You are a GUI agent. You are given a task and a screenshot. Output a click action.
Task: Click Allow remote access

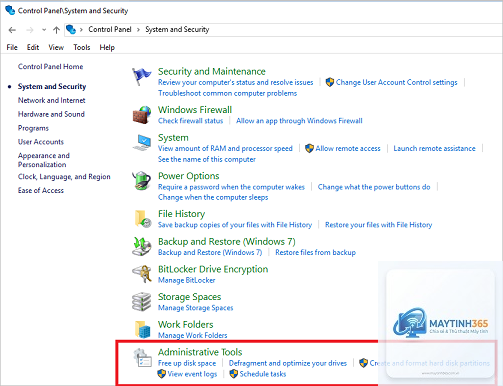tap(348, 148)
